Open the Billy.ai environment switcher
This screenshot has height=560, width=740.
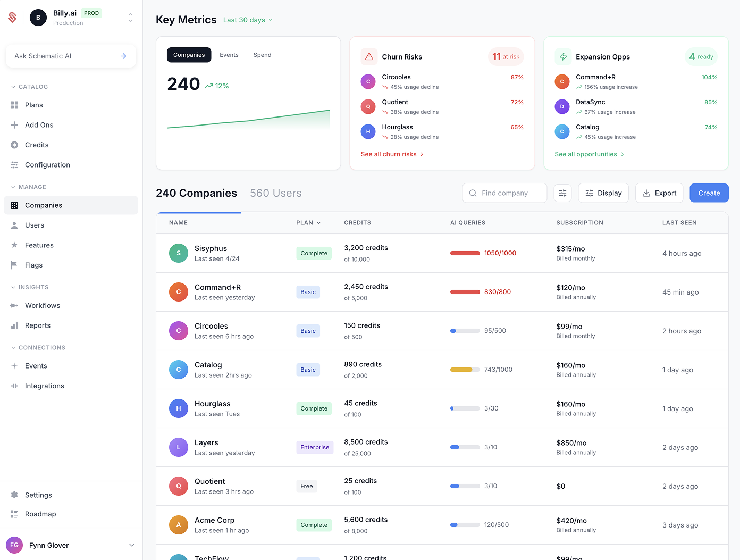point(130,18)
